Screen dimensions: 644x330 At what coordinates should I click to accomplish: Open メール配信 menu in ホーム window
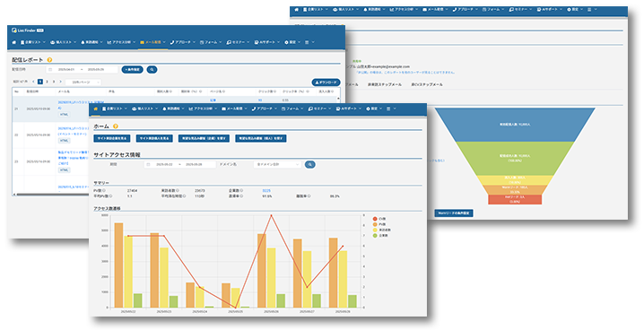point(234,109)
